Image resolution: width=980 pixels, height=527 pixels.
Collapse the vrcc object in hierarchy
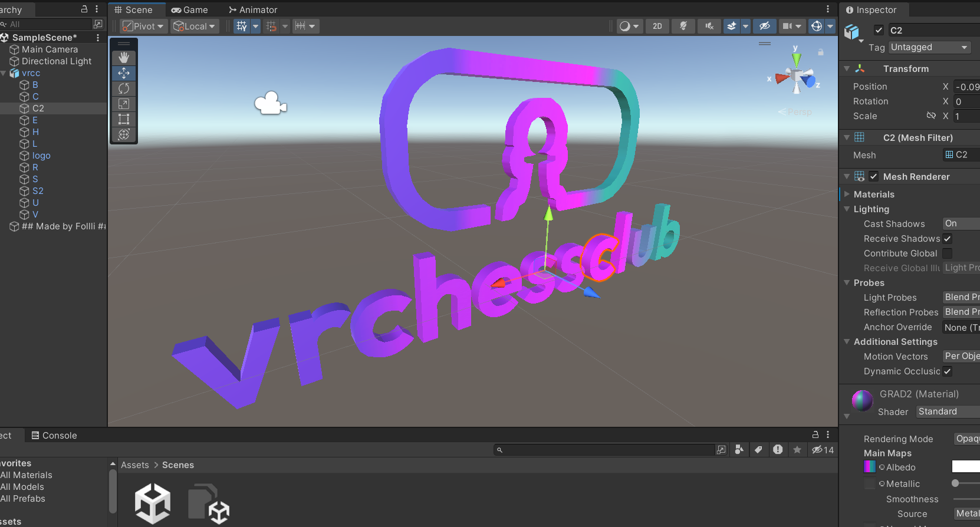point(4,73)
